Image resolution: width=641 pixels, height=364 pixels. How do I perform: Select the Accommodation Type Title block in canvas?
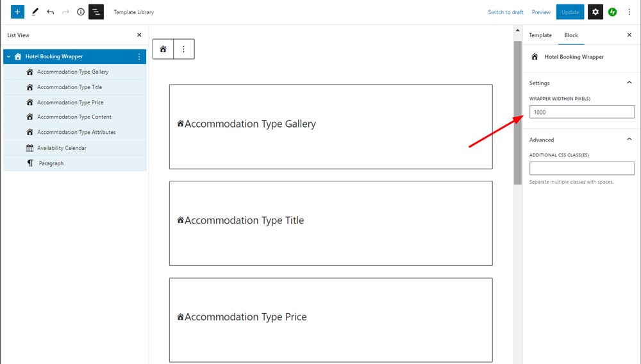click(331, 224)
